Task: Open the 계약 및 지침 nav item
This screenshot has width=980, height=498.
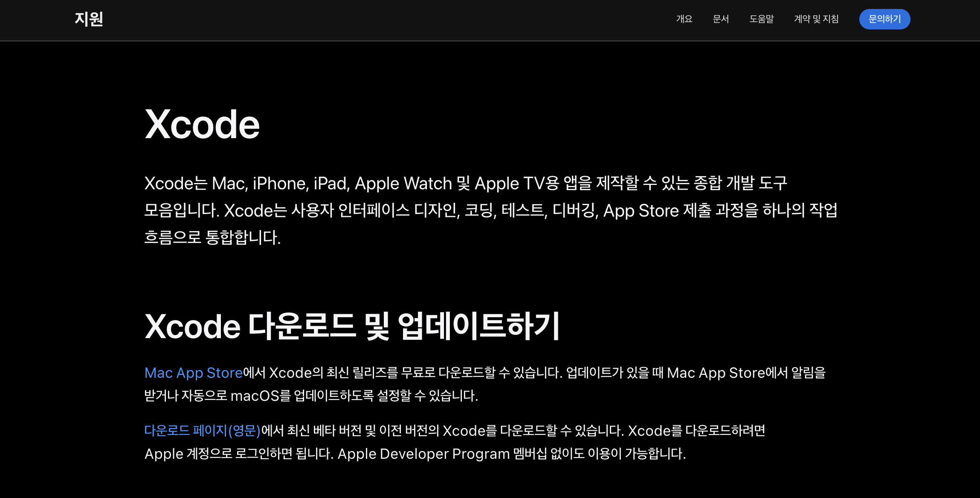Action: click(x=816, y=19)
